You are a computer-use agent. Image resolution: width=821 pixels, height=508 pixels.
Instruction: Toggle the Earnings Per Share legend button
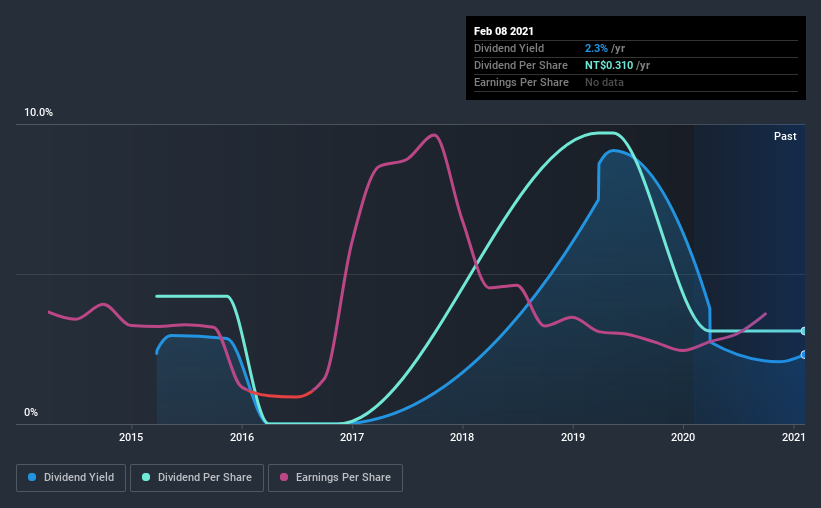[336, 478]
